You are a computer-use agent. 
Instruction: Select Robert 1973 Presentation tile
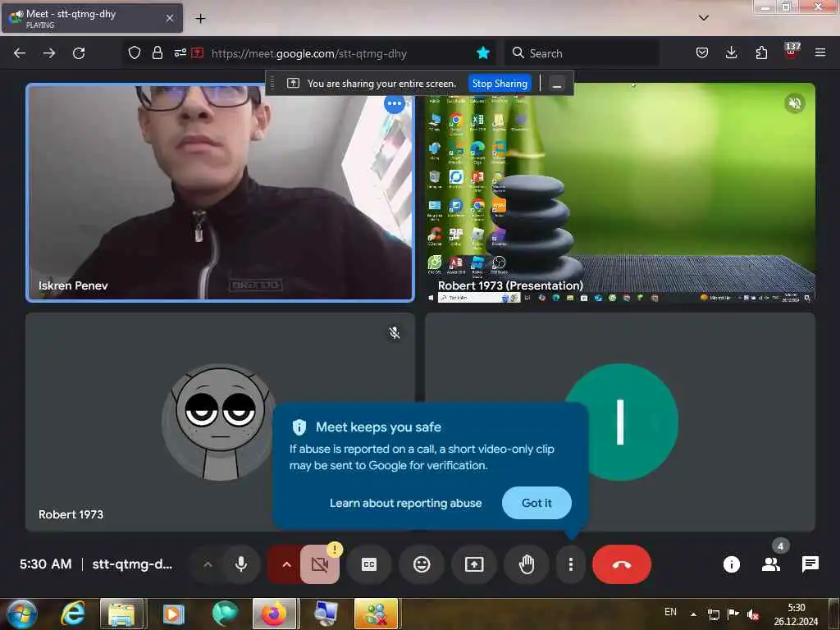(620, 193)
